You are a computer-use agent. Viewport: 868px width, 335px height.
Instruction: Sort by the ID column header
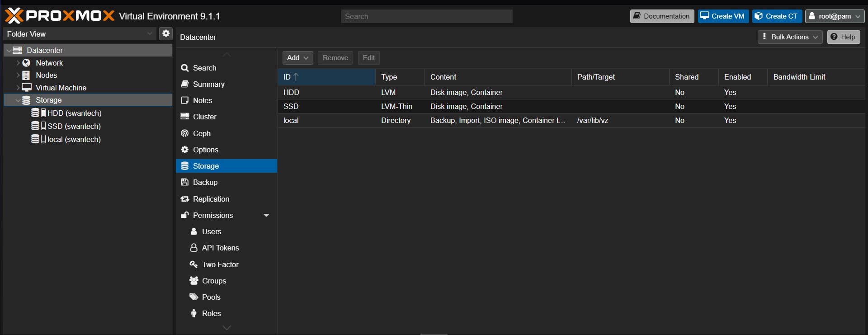(x=326, y=77)
